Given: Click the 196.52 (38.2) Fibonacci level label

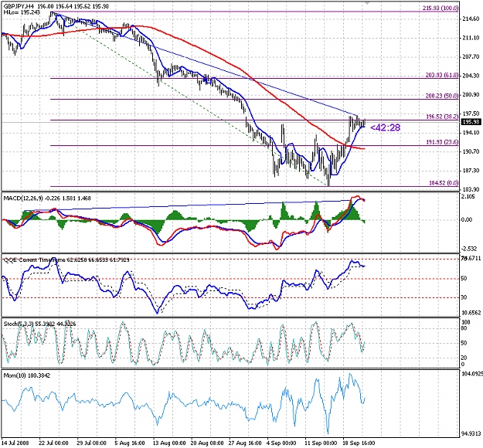Looking at the screenshot, I should coord(442,117).
